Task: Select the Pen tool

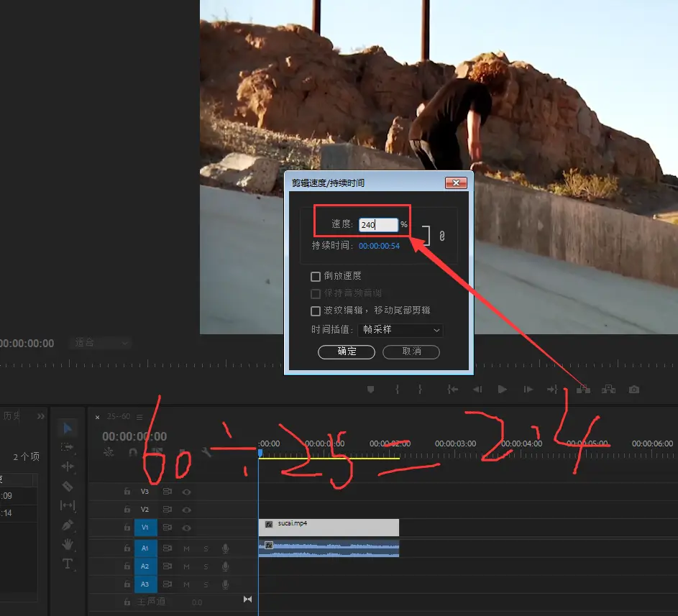Action: [x=68, y=525]
